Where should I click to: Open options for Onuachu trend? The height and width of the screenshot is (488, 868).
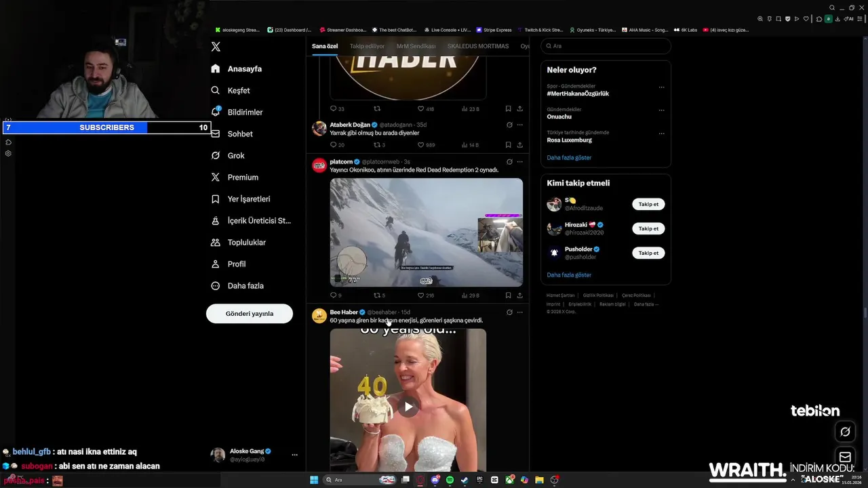coord(661,110)
